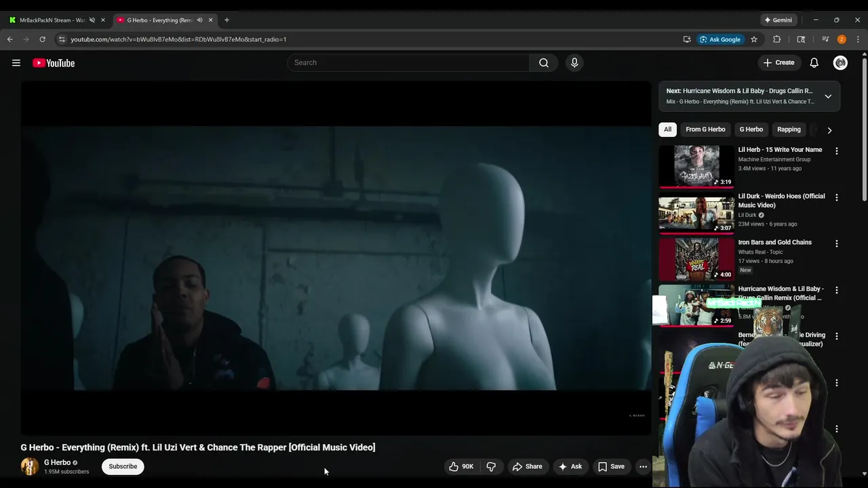Mute the G Herbo tab audio
This screenshot has width=868, height=488.
click(x=199, y=20)
